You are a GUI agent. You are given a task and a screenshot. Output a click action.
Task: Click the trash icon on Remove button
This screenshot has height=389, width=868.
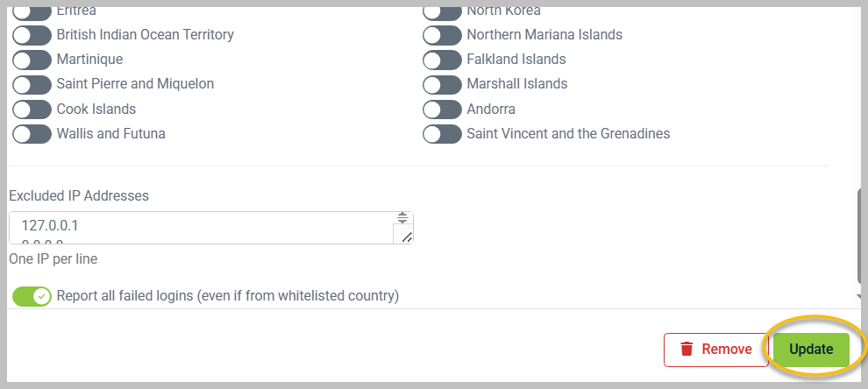[x=687, y=349]
